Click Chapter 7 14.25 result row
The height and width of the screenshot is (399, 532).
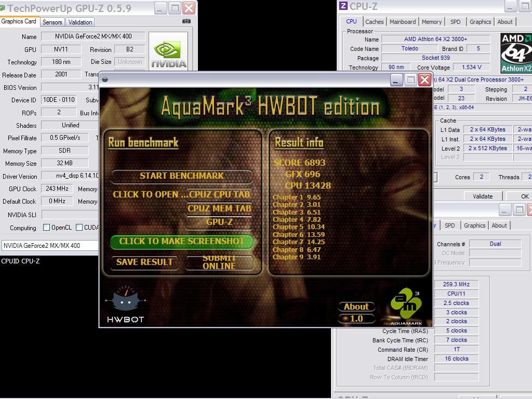coord(299,242)
